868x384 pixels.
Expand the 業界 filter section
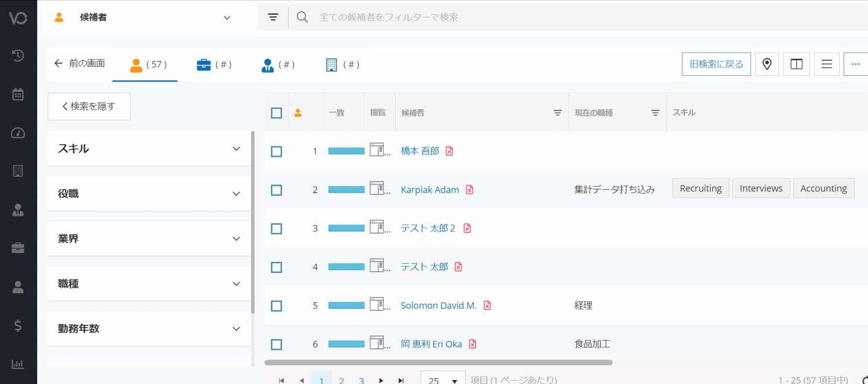[149, 239]
